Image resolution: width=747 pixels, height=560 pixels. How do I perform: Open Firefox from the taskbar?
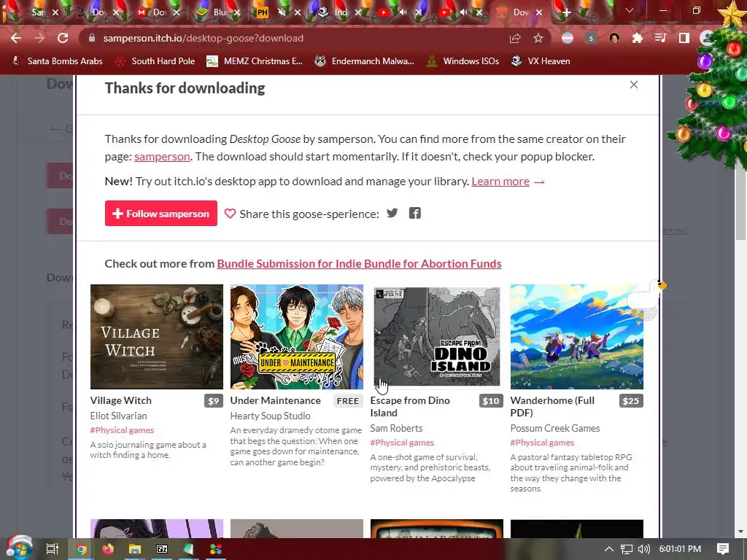(x=108, y=549)
